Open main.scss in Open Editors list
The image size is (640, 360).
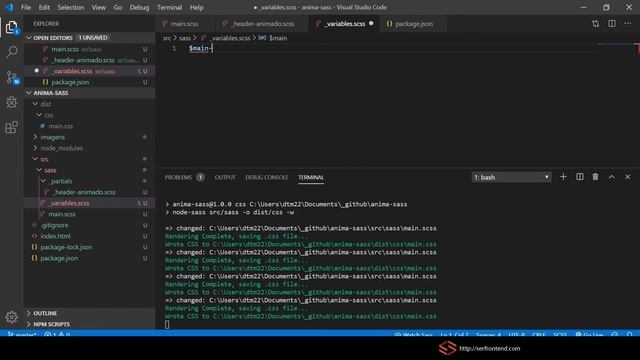[90, 49]
